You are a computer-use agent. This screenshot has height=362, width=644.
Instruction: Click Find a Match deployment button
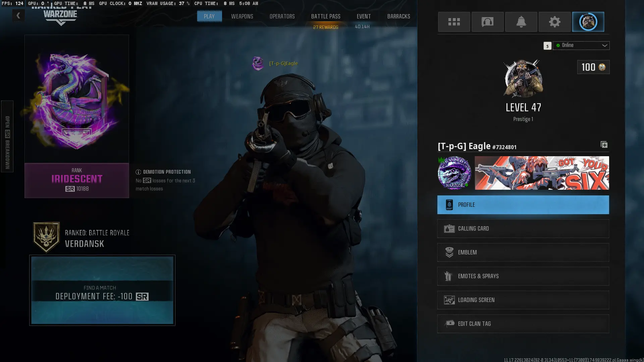102,290
